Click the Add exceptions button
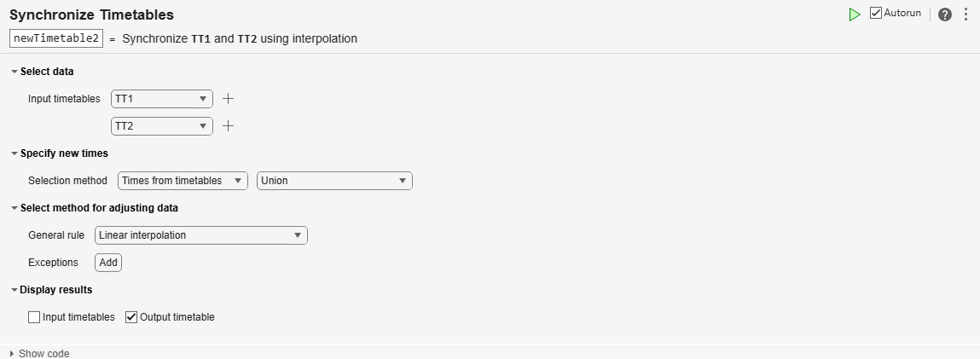The image size is (980, 359). pyautogui.click(x=108, y=263)
